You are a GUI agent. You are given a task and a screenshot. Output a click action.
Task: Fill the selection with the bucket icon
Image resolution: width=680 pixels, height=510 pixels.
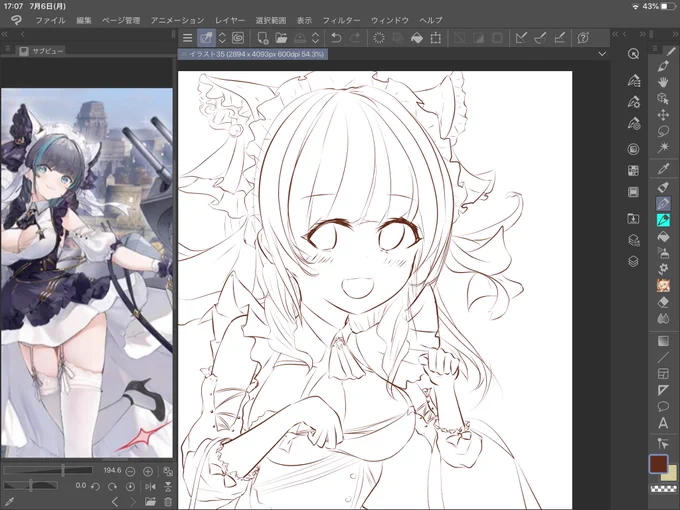point(416,38)
